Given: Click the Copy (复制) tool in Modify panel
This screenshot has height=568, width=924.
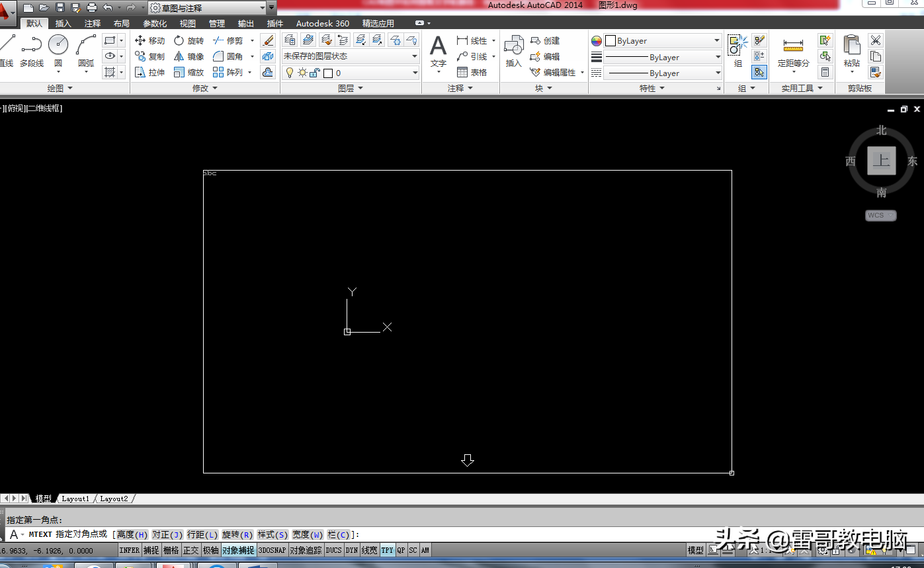Looking at the screenshot, I should pyautogui.click(x=149, y=56).
